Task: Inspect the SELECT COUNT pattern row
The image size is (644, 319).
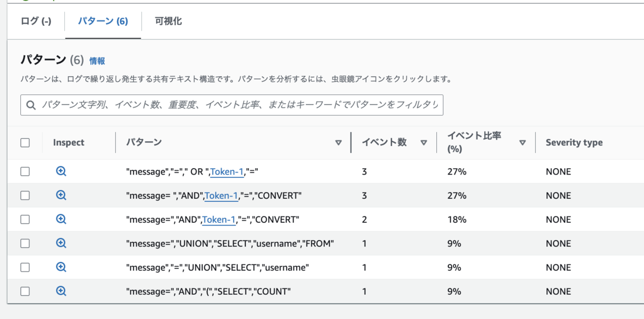Action: pos(61,291)
